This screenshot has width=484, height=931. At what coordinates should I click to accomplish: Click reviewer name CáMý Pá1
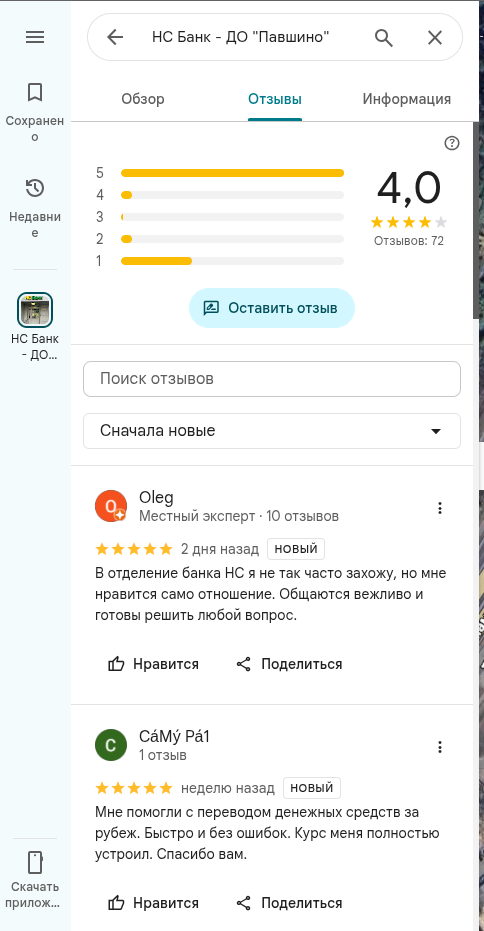[x=174, y=737]
